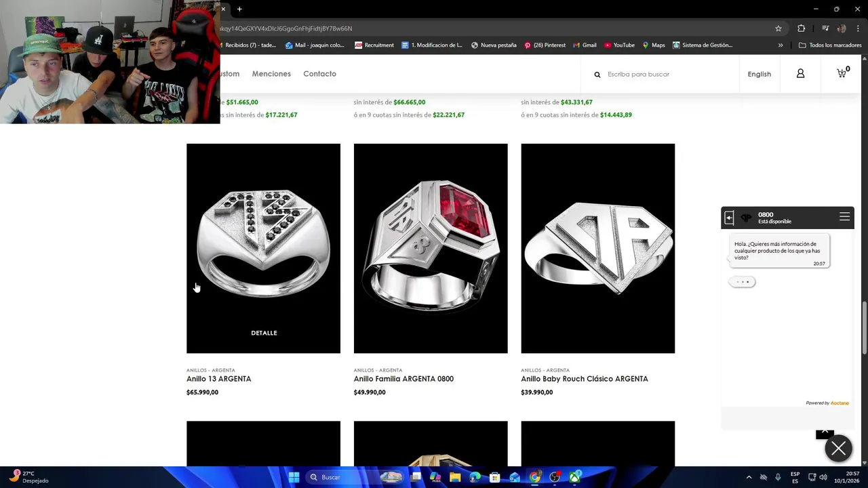Open the Menciones menu item
The image size is (868, 488).
(271, 74)
